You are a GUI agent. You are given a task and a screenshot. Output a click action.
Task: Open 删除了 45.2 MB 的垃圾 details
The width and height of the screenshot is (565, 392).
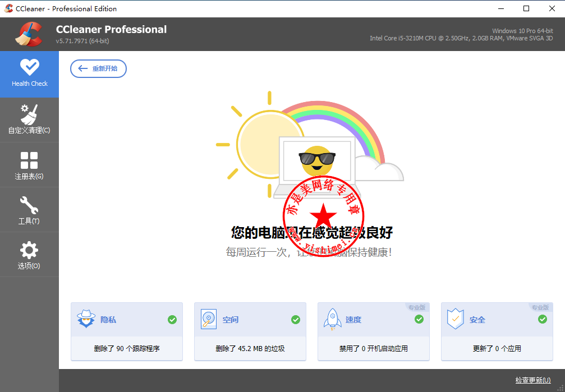point(250,348)
